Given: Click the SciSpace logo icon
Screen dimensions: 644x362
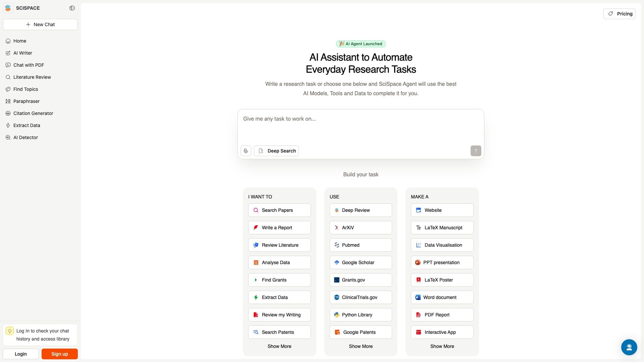Looking at the screenshot, I should (8, 8).
